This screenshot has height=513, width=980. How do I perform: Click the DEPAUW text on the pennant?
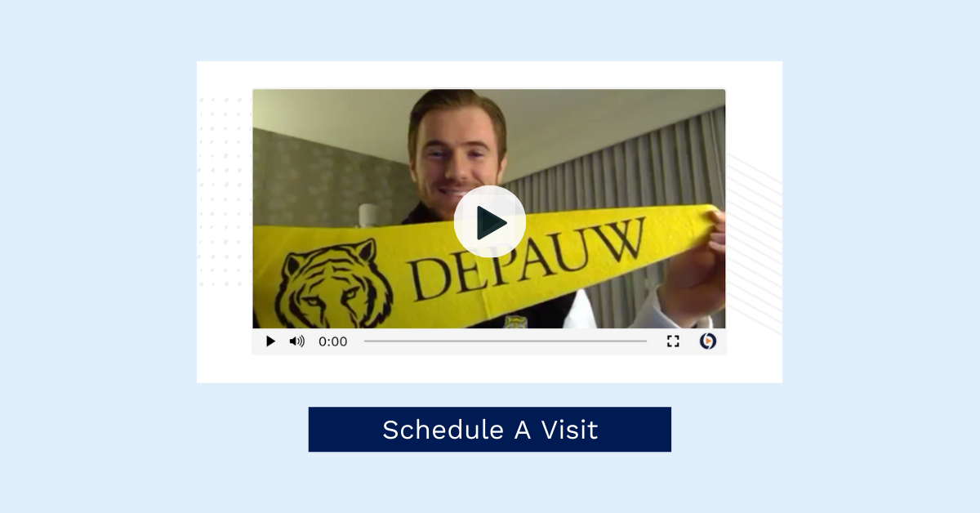click(528, 257)
